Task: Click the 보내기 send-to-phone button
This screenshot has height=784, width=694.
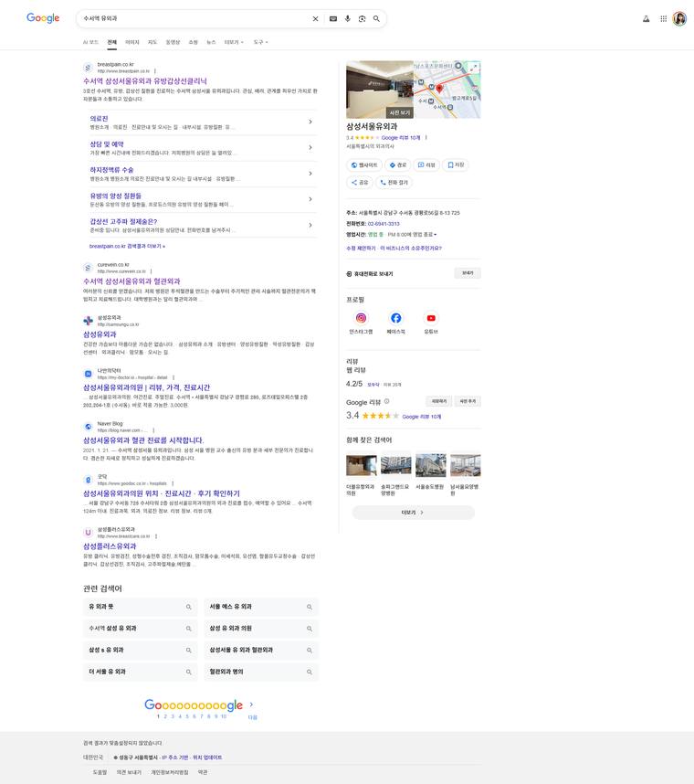Action: click(x=468, y=273)
